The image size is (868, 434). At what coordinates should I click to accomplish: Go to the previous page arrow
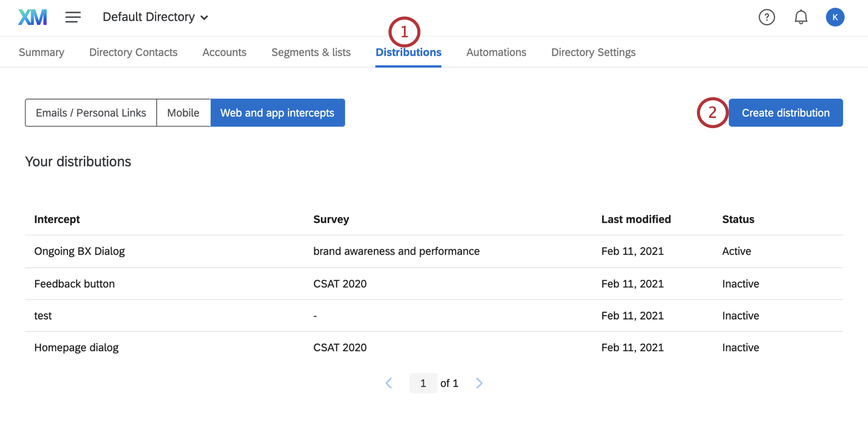click(x=389, y=383)
